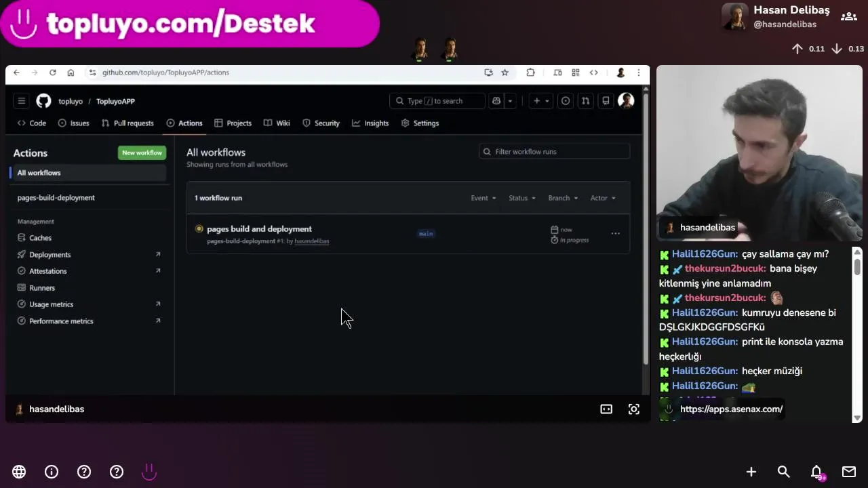Click topluyo owner breadcrumb
Viewport: 868px width, 488px height.
click(x=71, y=101)
